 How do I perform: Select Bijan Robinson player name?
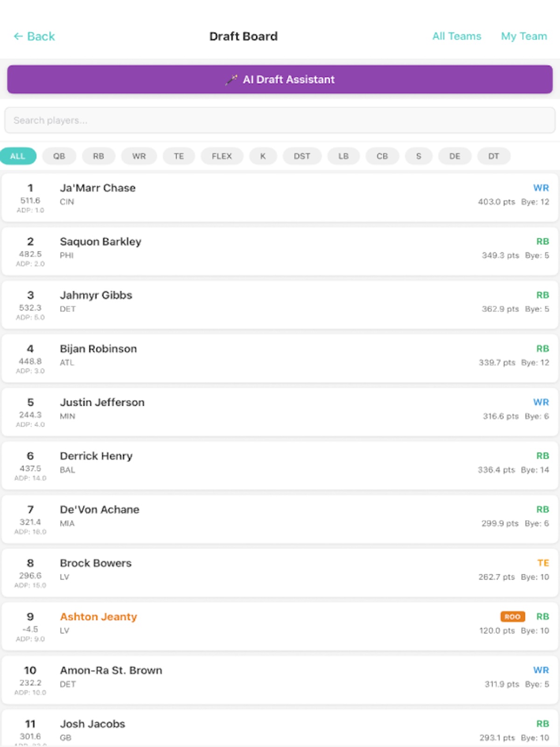(98, 349)
